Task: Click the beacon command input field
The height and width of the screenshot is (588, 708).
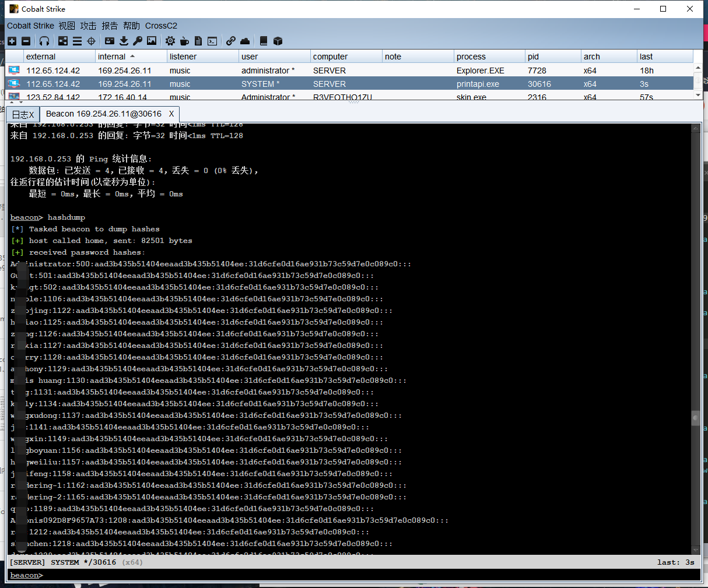Action: coord(371,575)
